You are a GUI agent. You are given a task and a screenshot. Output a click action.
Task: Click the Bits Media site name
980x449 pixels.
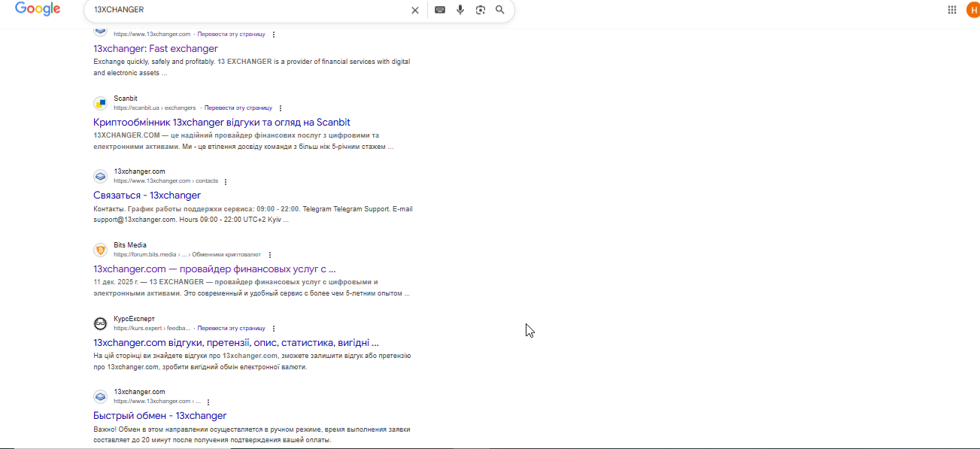tap(130, 245)
